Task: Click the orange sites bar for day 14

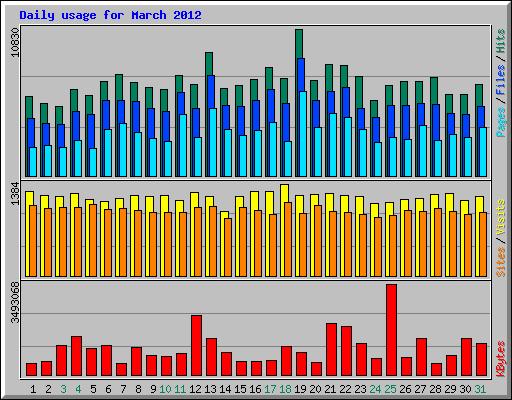Action: tap(228, 247)
